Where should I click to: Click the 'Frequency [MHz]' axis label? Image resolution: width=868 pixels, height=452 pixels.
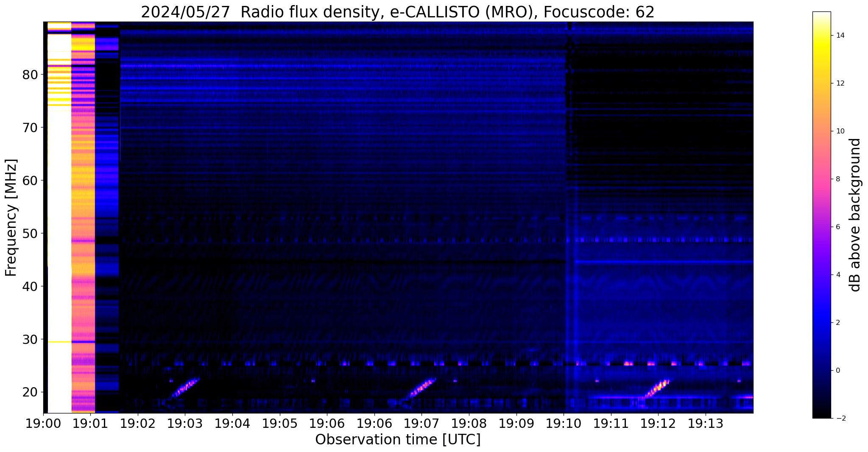[x=11, y=218]
